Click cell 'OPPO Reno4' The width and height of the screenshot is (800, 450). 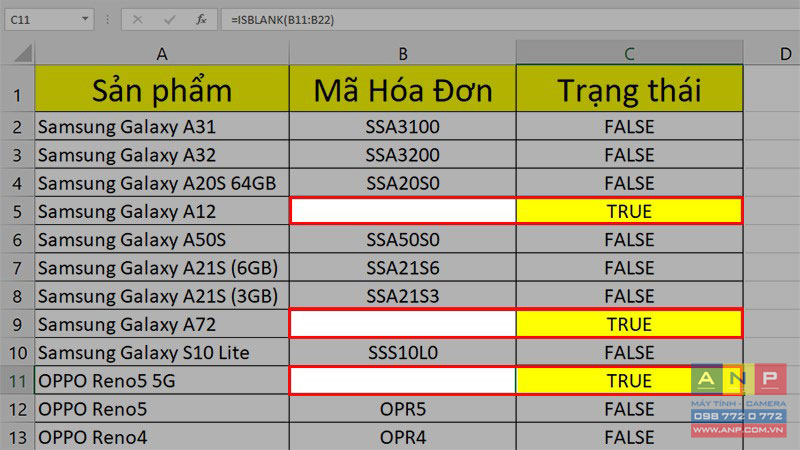[x=162, y=437]
